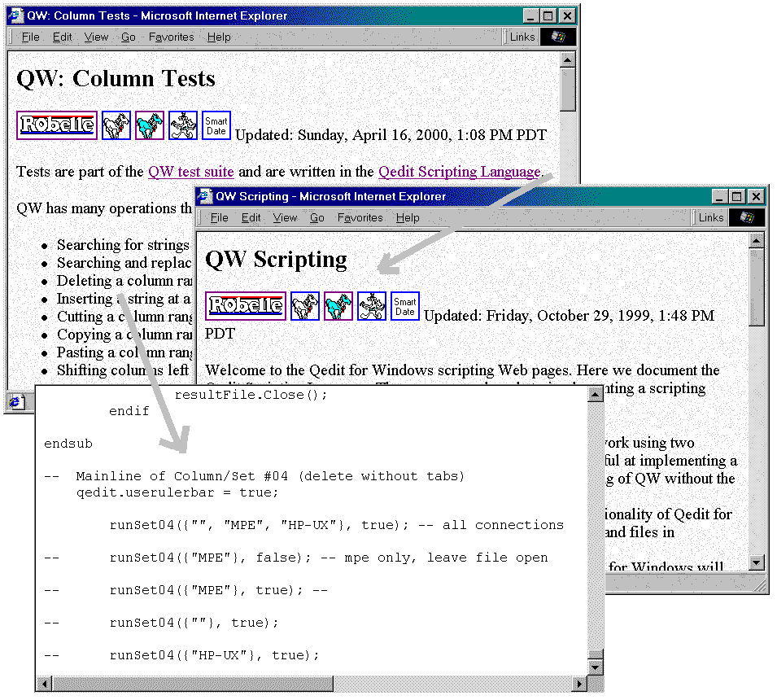Click the qedit.userulerbar = true; line
The height and width of the screenshot is (700, 777).
tap(177, 492)
